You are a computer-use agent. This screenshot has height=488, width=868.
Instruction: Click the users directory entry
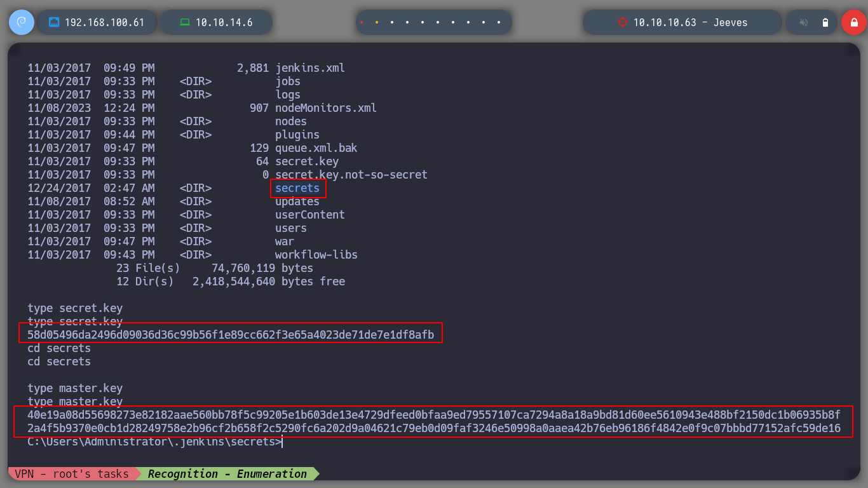(x=291, y=228)
